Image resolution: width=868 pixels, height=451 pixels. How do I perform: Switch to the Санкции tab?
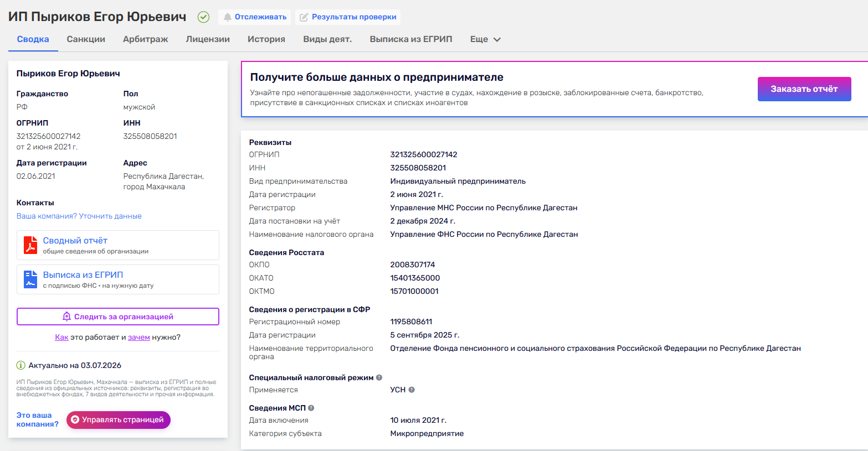pos(86,39)
